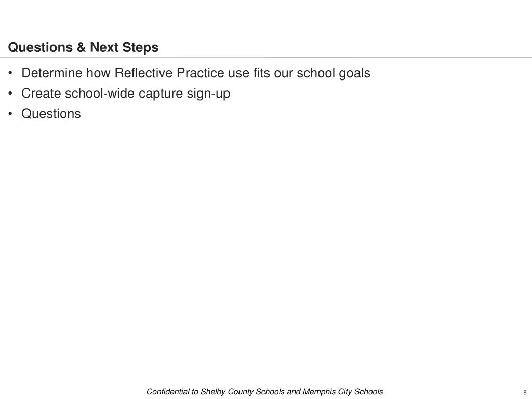
Task: Click the words "Next Steps" in the title
Action: click(124, 47)
